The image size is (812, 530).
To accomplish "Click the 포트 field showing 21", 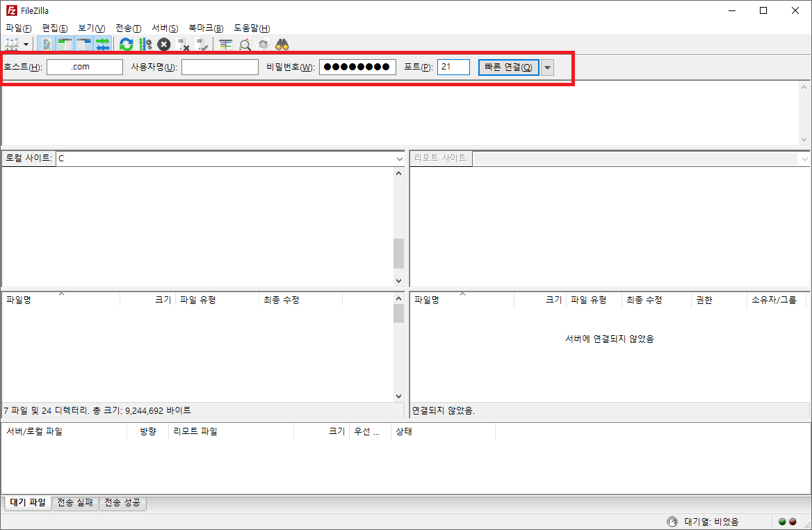I will coord(454,67).
